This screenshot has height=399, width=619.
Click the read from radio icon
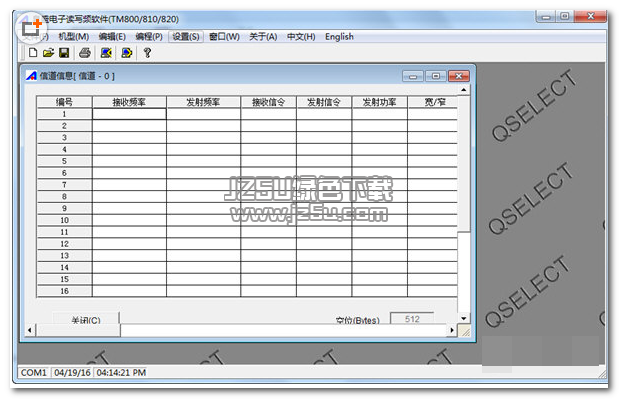point(106,52)
